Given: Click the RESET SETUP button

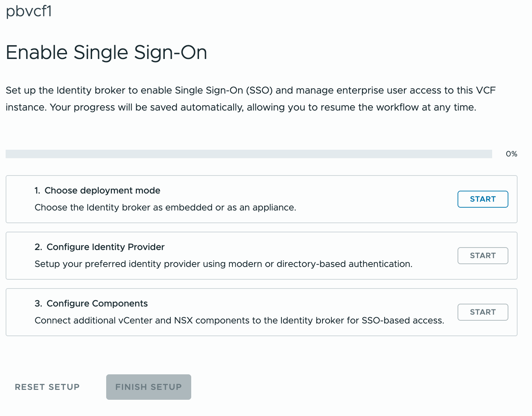Looking at the screenshot, I should click(x=47, y=387).
